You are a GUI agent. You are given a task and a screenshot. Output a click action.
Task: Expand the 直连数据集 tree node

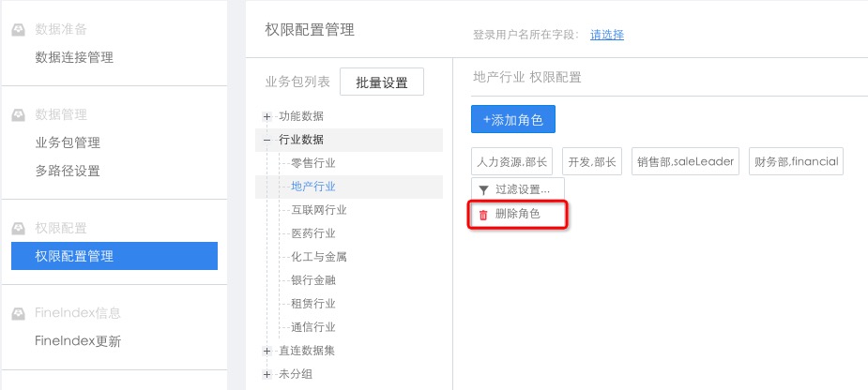[267, 351]
